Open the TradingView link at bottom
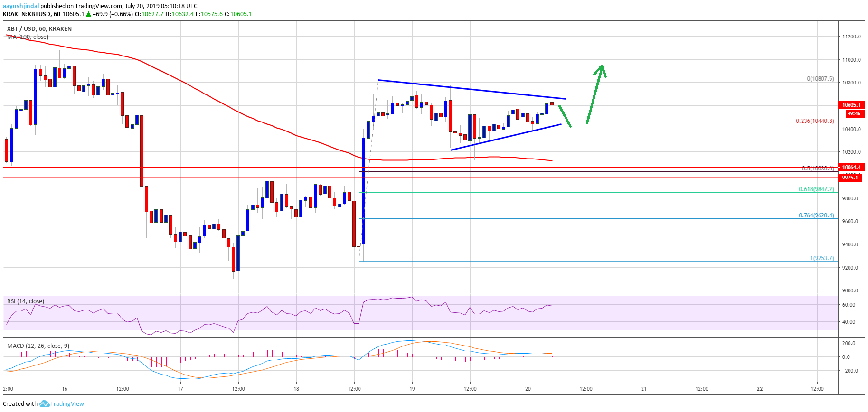Image resolution: width=868 pixels, height=412 pixels. 67,404
